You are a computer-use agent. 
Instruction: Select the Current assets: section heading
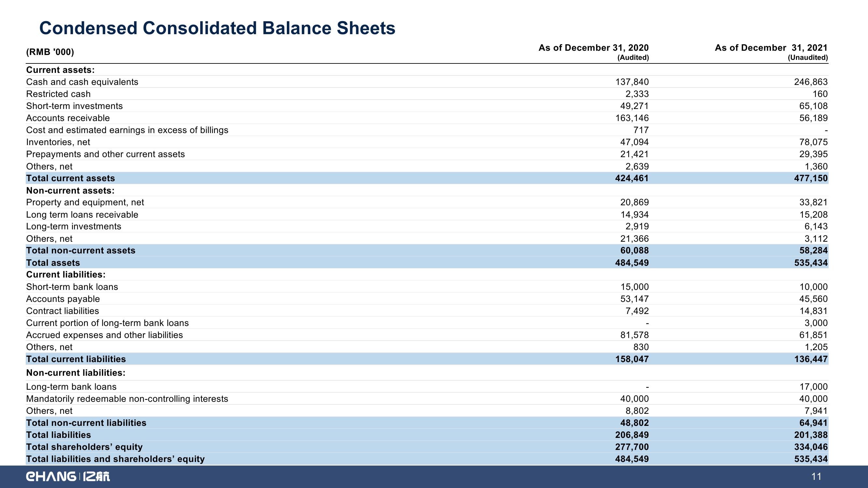point(60,70)
